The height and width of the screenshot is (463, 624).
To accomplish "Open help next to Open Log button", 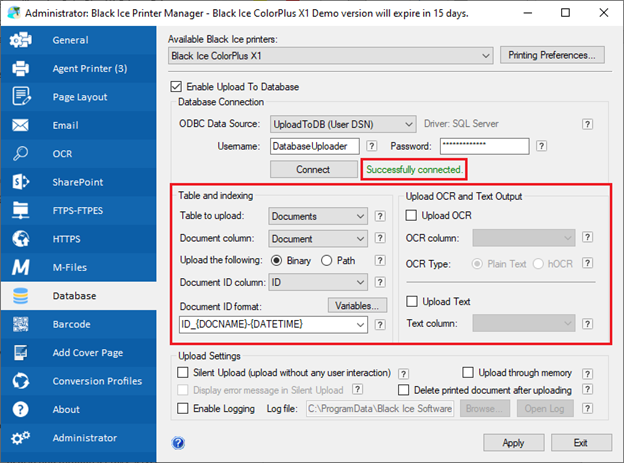I will pyautogui.click(x=587, y=408).
